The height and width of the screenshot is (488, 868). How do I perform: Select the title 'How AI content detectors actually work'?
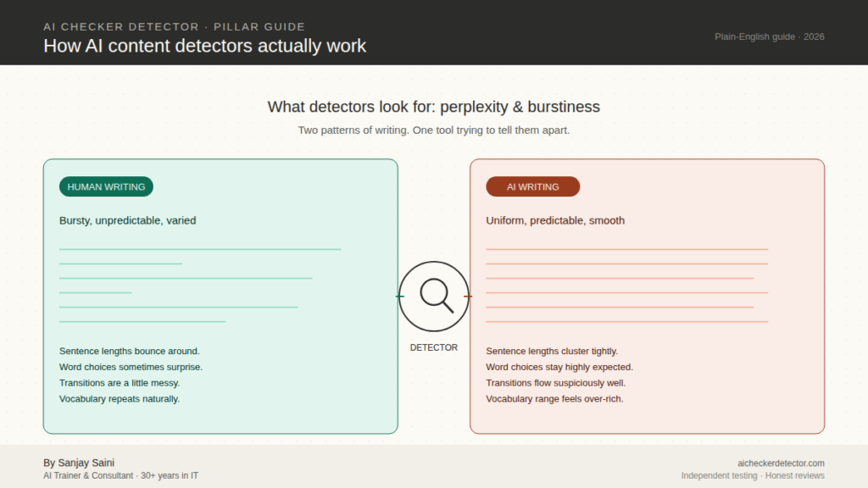pyautogui.click(x=204, y=46)
